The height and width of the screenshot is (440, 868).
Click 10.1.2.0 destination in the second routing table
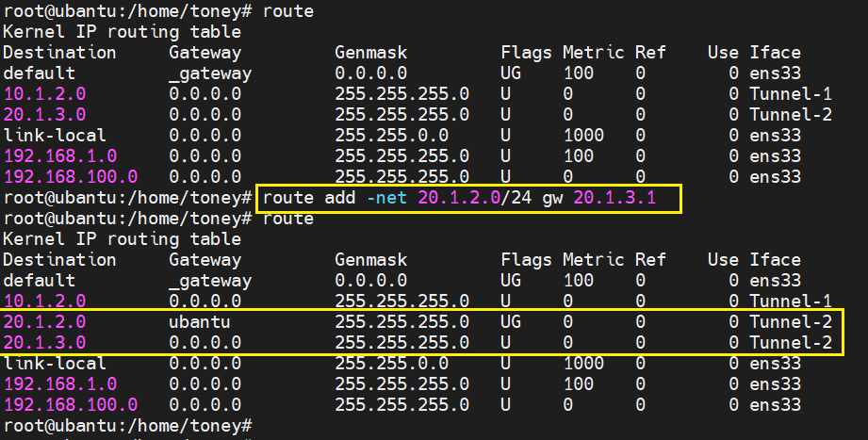(x=45, y=301)
